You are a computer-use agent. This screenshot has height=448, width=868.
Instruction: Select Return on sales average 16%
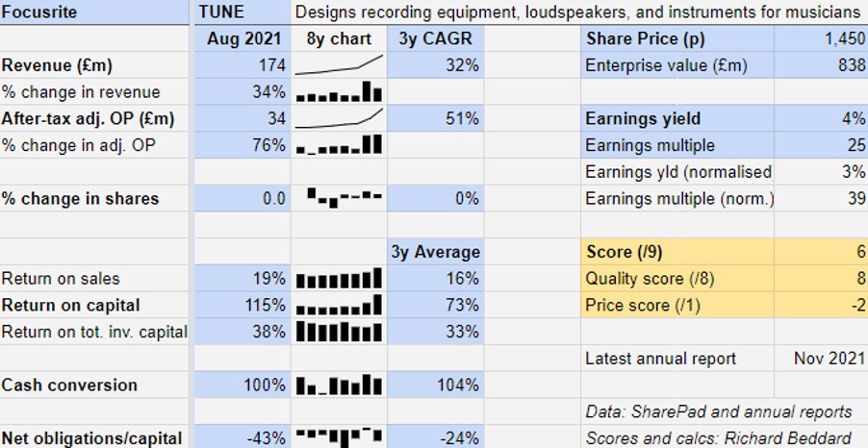(435, 278)
